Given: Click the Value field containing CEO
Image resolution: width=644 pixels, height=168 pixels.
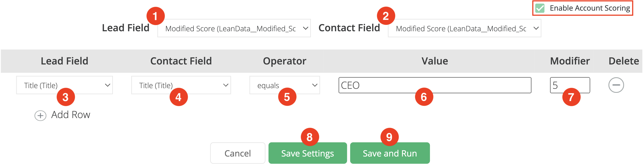Looking at the screenshot, I should pyautogui.click(x=434, y=85).
